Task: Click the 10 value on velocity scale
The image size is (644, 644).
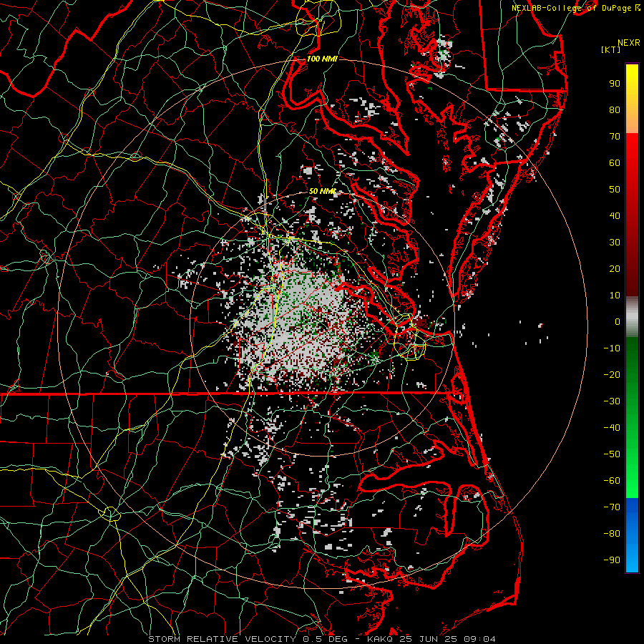Action: 615,296
